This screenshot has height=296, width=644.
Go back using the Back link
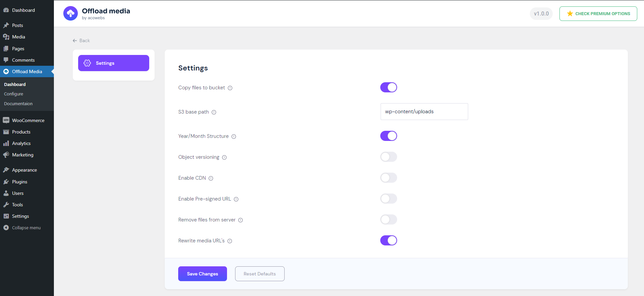pyautogui.click(x=82, y=40)
